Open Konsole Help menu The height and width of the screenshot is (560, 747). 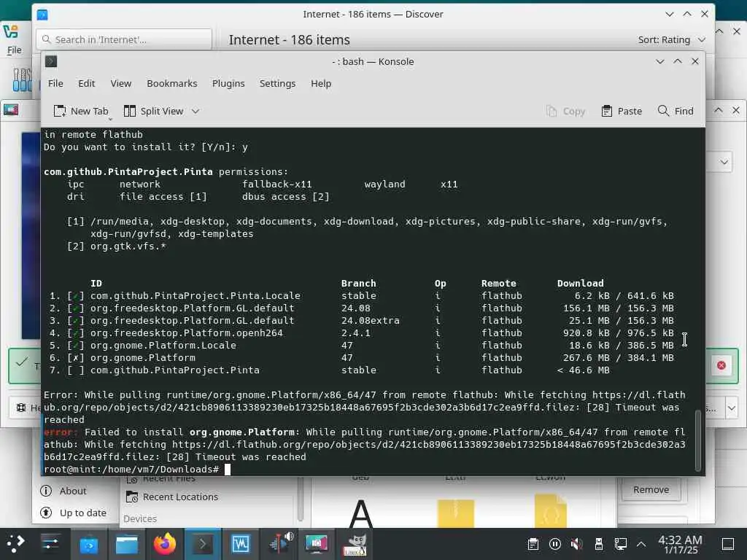(321, 83)
